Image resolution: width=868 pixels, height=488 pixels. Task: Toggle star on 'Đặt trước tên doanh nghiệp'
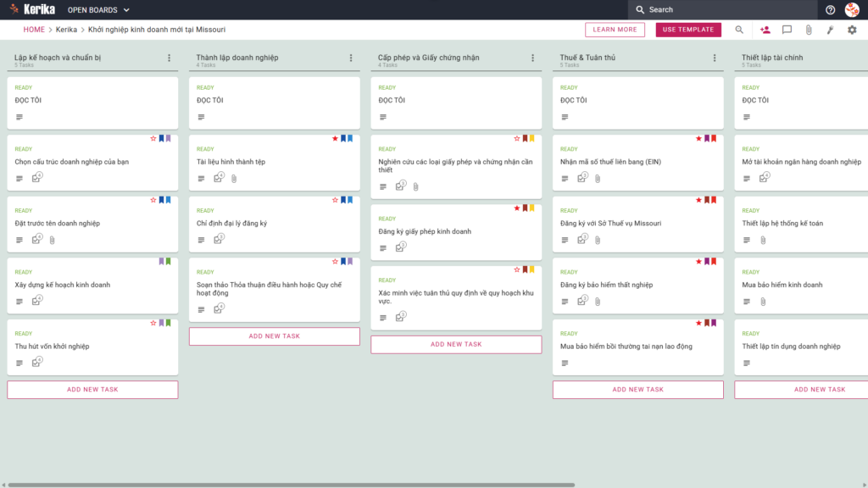(x=153, y=200)
